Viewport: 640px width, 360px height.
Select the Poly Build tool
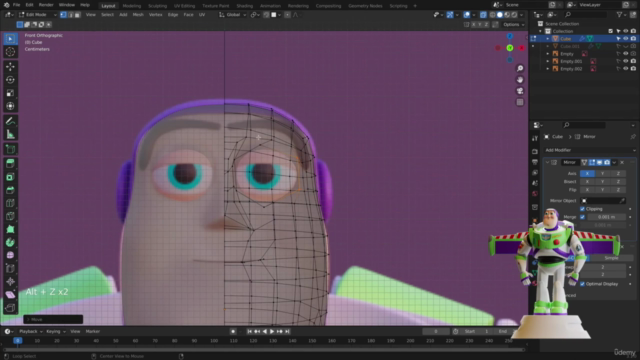pos(10,229)
